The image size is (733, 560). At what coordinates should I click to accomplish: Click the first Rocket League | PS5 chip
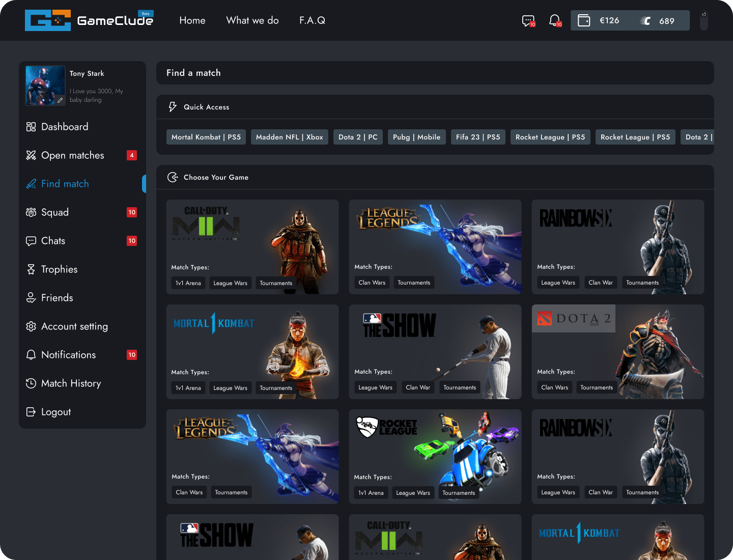[x=550, y=137]
